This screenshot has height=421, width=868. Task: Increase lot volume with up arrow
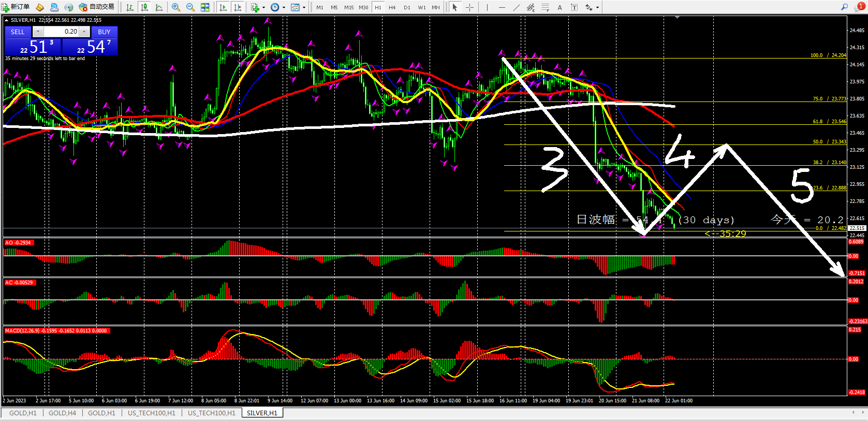coord(84,32)
